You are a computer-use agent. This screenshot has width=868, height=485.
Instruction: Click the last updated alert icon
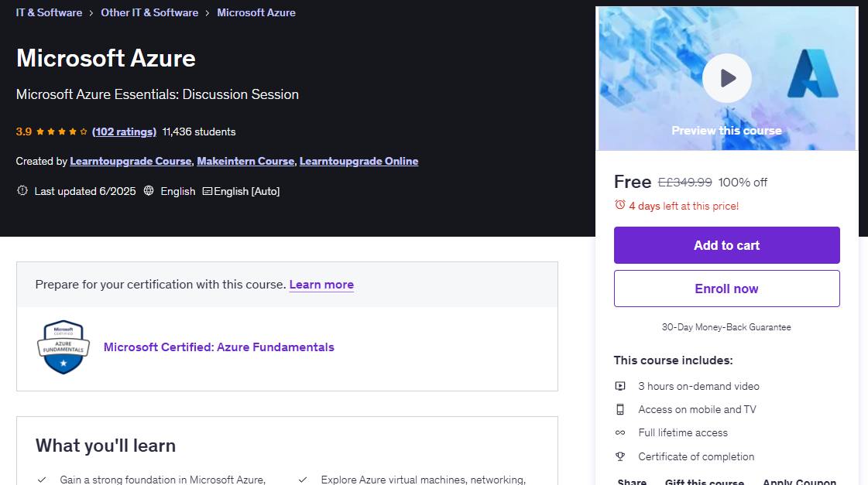(22, 190)
